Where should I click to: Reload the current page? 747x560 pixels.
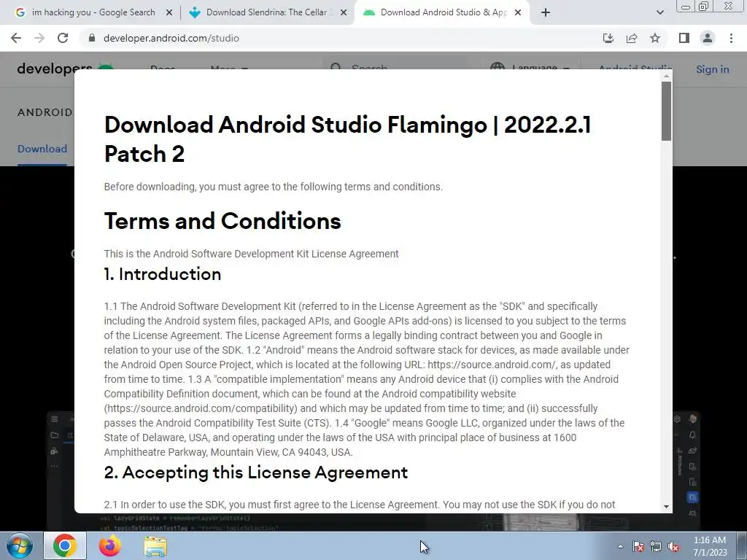[63, 38]
